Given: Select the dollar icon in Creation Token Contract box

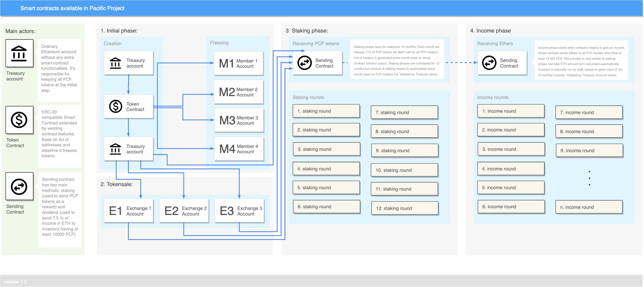Looking at the screenshot, I should point(116,107).
